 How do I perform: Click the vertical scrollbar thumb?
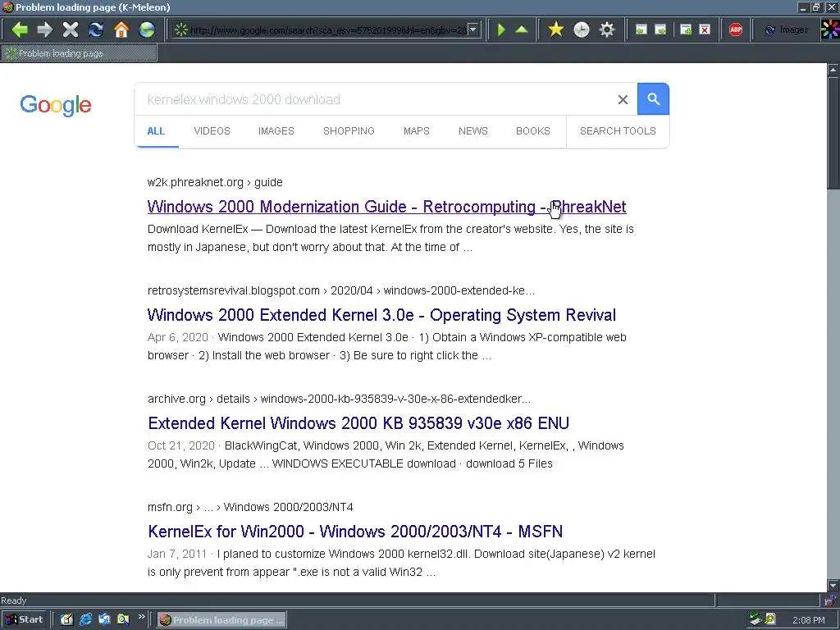[833, 132]
